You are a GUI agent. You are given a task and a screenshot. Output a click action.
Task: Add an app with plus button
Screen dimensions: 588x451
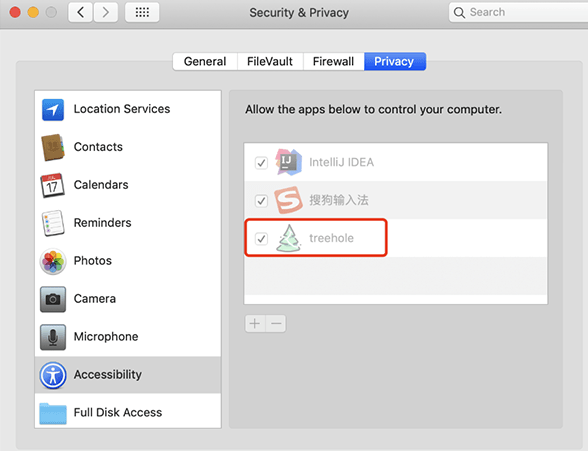pyautogui.click(x=255, y=324)
